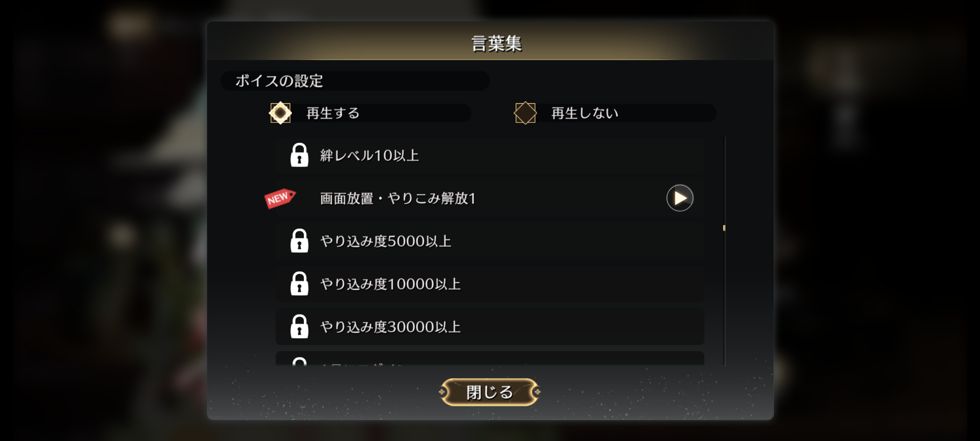
Task: Click the 再生する label text
Action: pos(333,113)
